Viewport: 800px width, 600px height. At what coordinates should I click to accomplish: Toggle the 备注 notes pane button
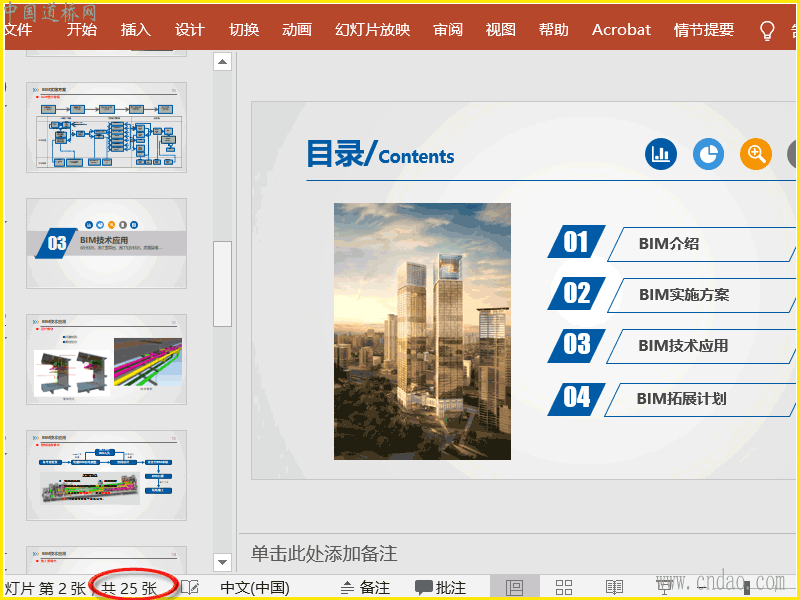(365, 588)
